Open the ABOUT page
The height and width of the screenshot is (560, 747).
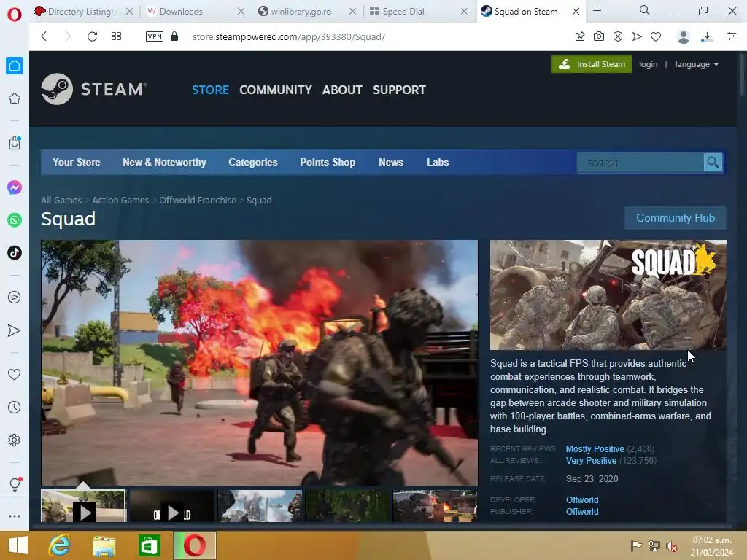(342, 90)
